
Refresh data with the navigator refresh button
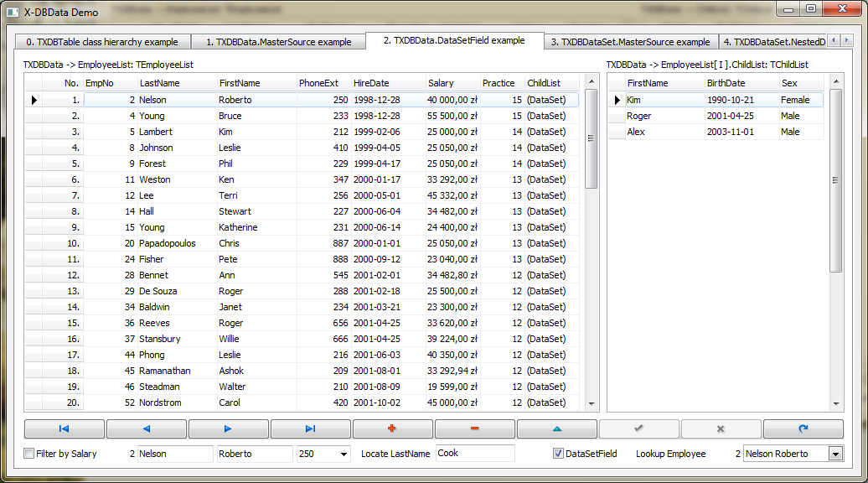pyautogui.click(x=803, y=428)
